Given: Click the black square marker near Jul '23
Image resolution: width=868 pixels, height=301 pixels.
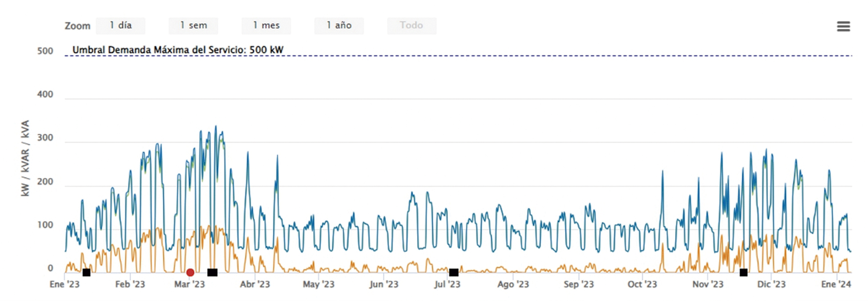Looking at the screenshot, I should click(454, 273).
